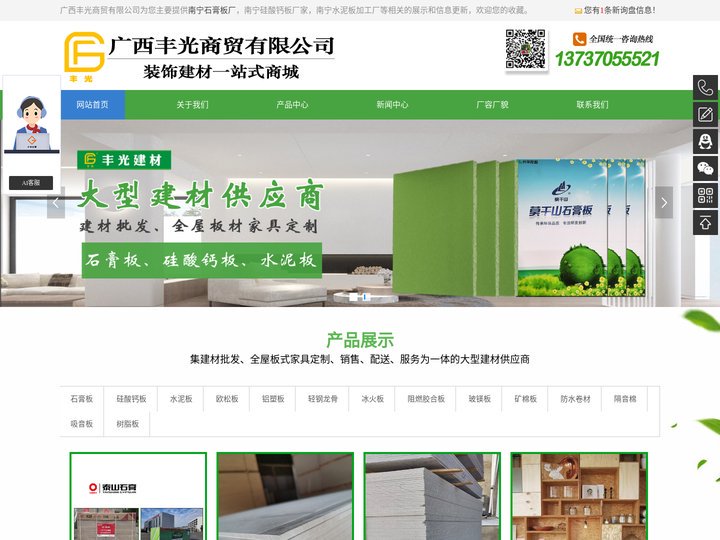
Task: Click the hotline number 13737055521
Action: point(607,59)
